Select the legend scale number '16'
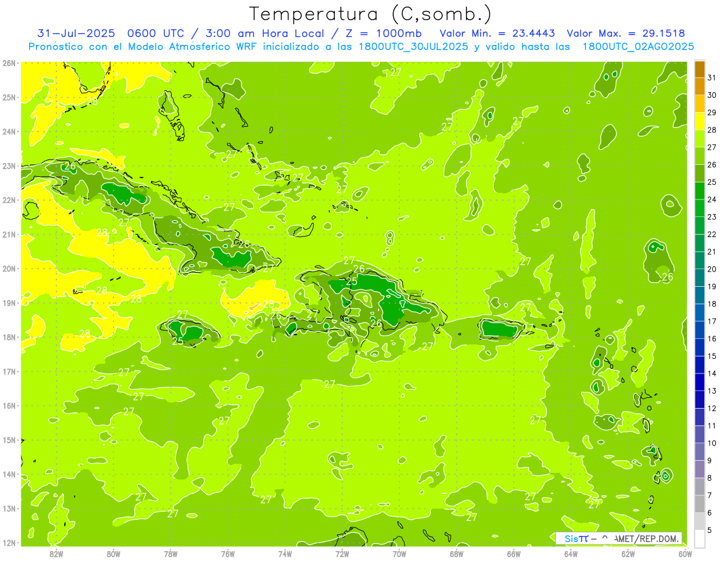728x562 pixels. click(x=712, y=339)
